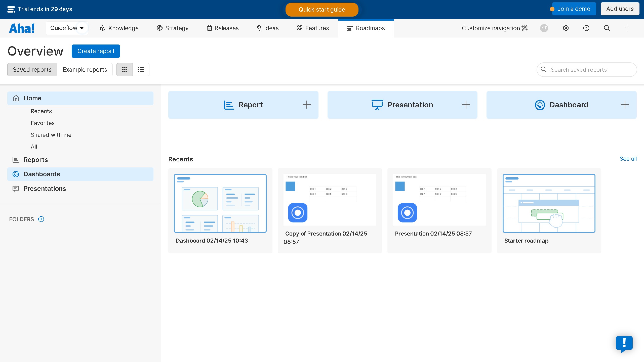Create a new item with top-right plus icon
644x362 pixels.
(x=627, y=28)
